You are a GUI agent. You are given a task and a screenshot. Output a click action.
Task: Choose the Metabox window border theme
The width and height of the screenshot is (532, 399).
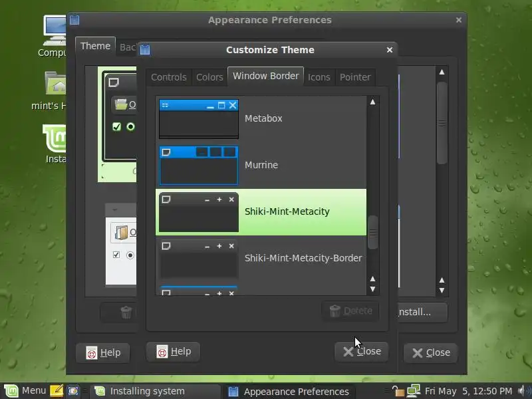(x=261, y=118)
